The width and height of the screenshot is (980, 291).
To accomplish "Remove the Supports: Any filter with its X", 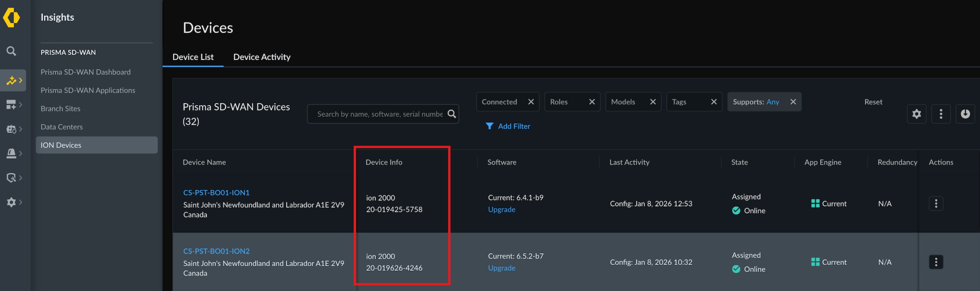I will (x=793, y=101).
